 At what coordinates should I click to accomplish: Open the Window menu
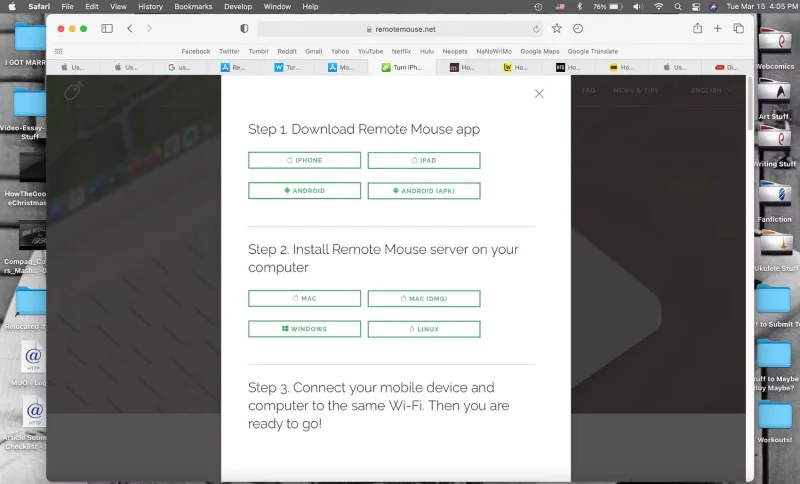(x=277, y=7)
